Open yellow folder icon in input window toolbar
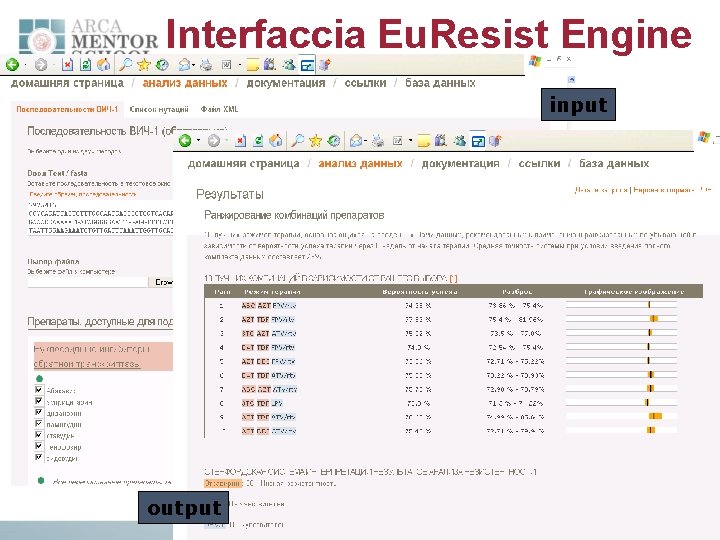Image resolution: width=720 pixels, height=540 pixels. tap(252, 65)
